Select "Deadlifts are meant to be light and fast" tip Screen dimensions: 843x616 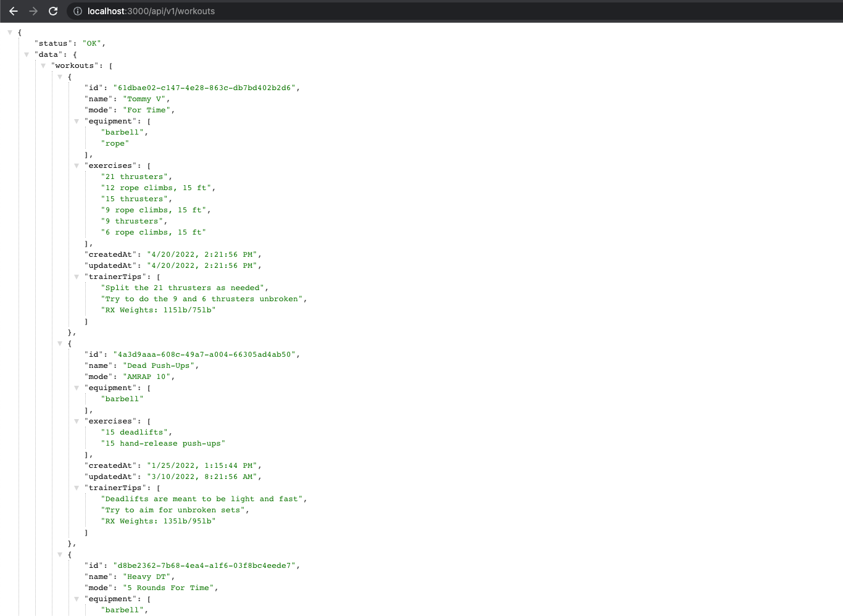(x=202, y=499)
